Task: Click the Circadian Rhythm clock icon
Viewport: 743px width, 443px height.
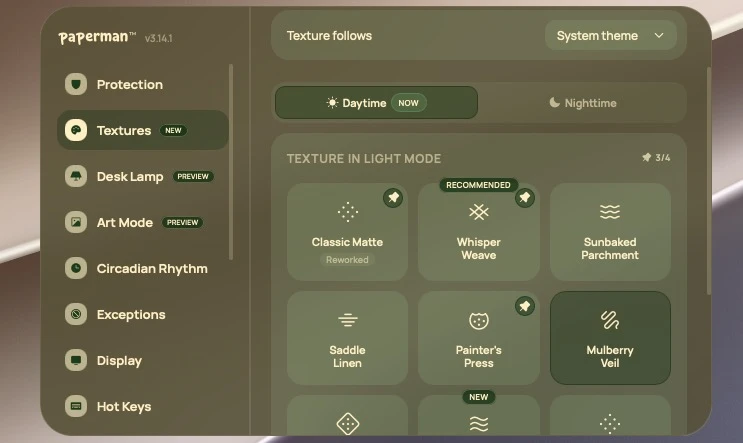Action: pos(76,268)
